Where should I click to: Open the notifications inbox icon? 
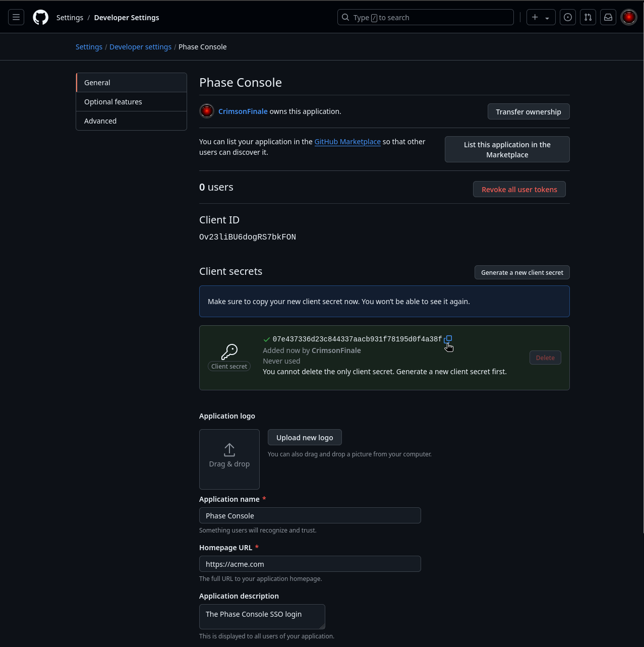(608, 17)
